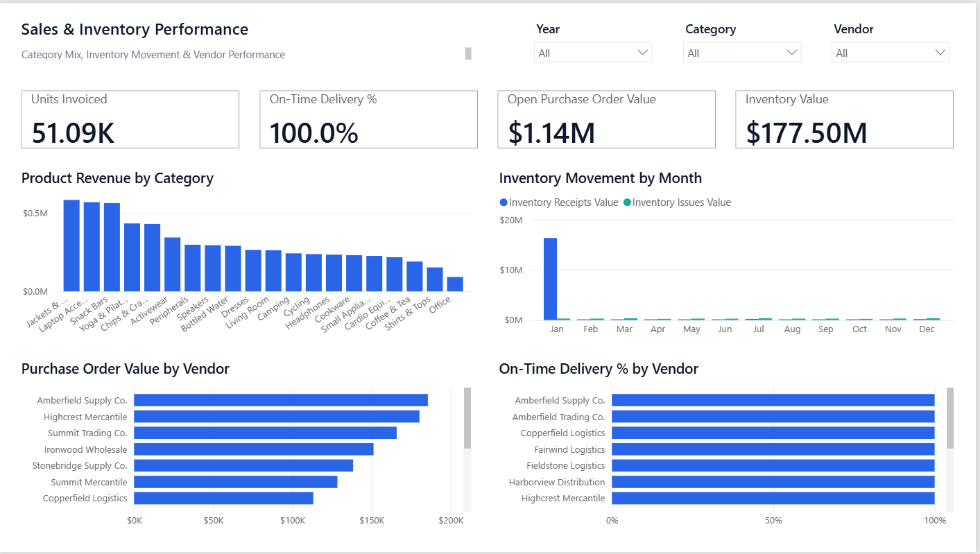Click the On-Time Delivery % by Vendor title
980x554 pixels.
tap(599, 369)
